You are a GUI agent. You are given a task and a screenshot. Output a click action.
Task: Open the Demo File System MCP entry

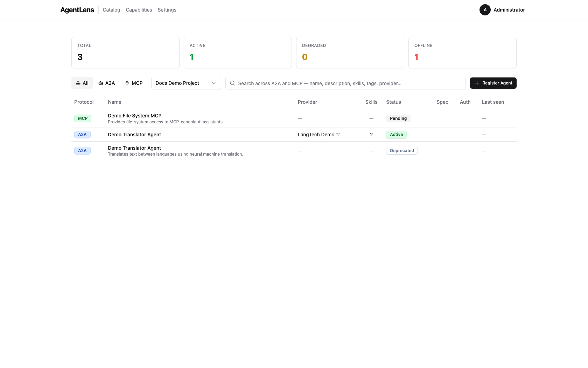(134, 116)
